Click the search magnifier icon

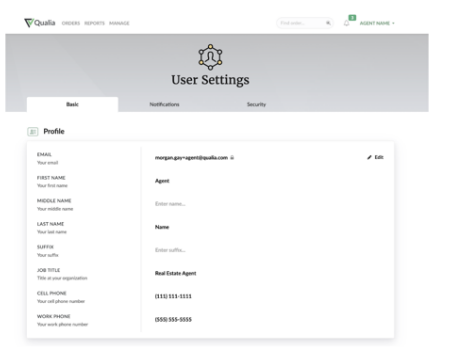(x=328, y=23)
